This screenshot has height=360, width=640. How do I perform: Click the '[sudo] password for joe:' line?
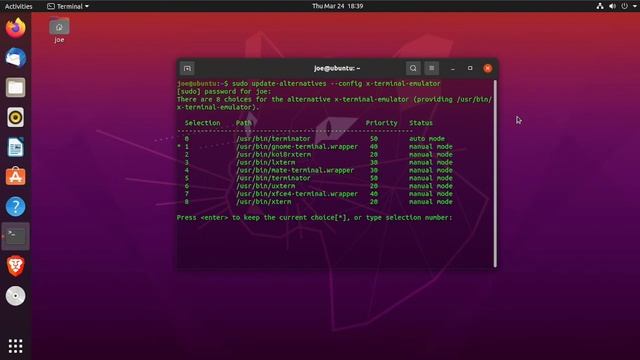(x=224, y=91)
